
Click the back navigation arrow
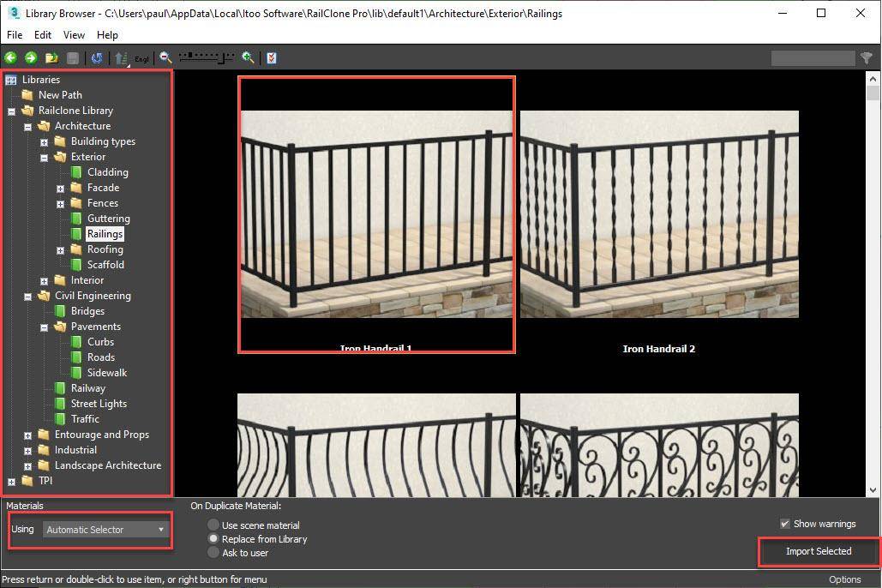tap(10, 57)
